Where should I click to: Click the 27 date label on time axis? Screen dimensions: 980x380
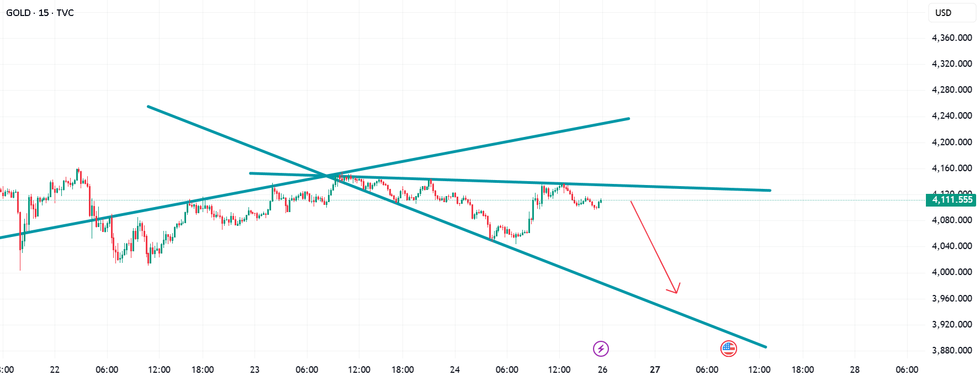655,370
